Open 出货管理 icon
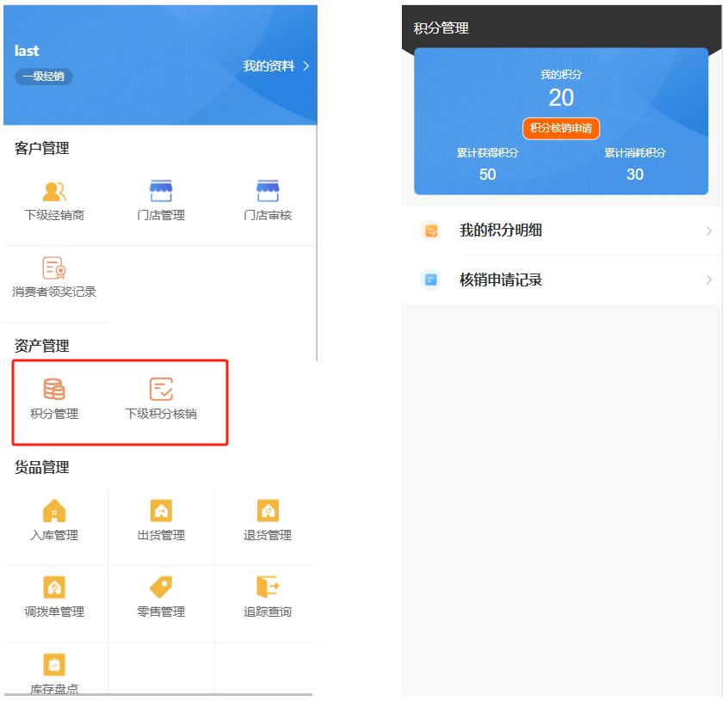Image resolution: width=728 pixels, height=701 pixels. coord(161,511)
